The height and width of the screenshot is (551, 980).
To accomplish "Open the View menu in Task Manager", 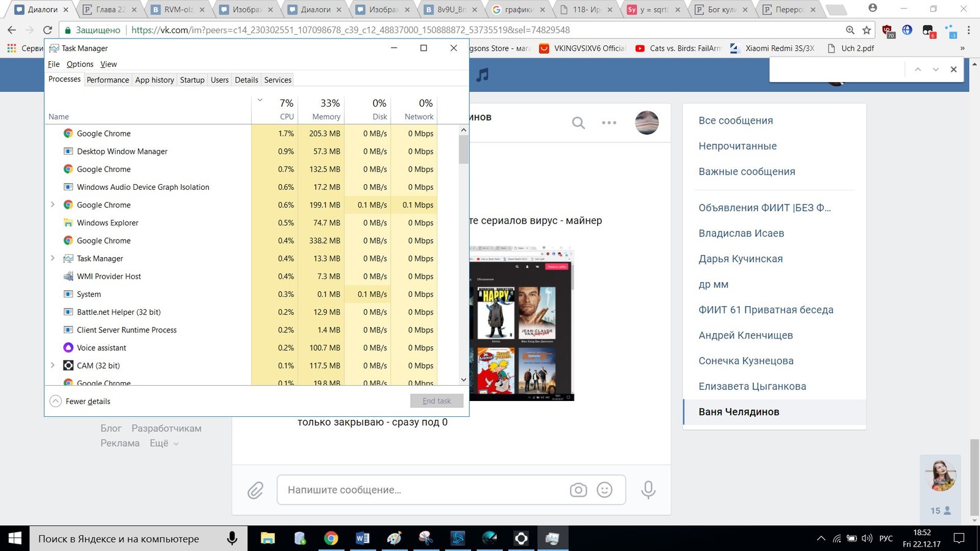I will coord(108,64).
